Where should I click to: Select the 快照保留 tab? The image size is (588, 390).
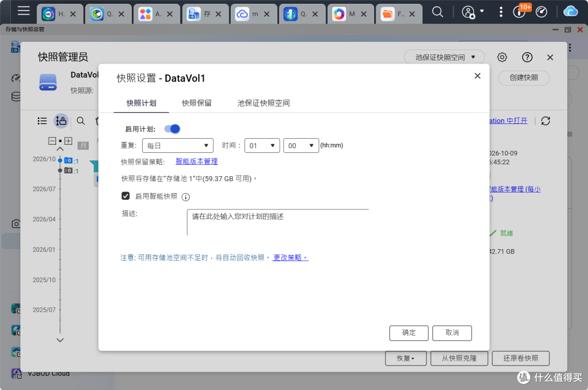pyautogui.click(x=197, y=103)
